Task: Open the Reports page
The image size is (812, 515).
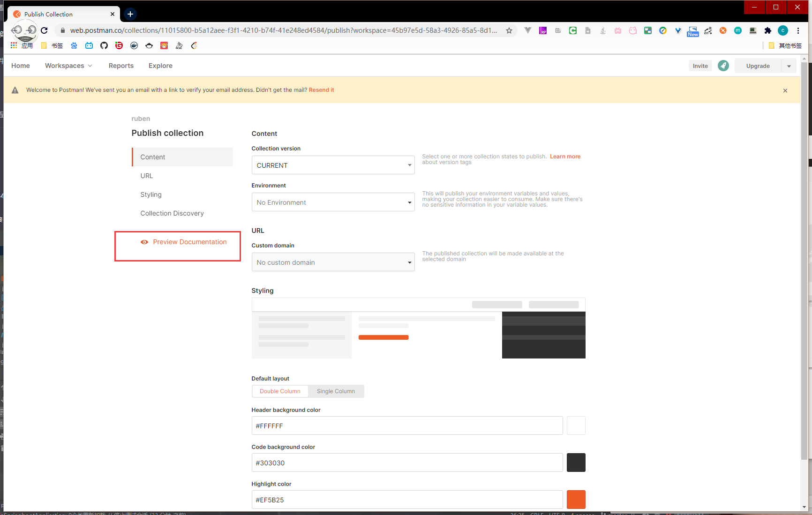Action: tap(121, 66)
